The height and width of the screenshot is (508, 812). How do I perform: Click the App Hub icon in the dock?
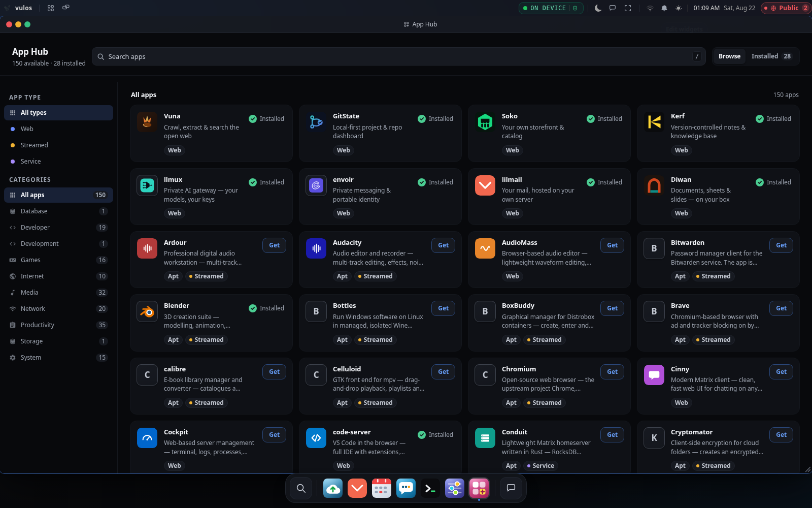point(479,488)
